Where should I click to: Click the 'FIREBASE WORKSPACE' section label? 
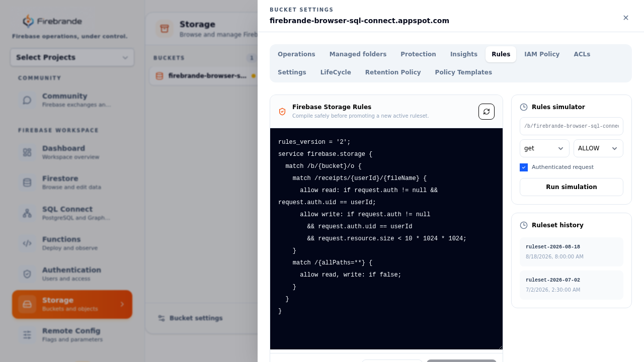tap(58, 130)
